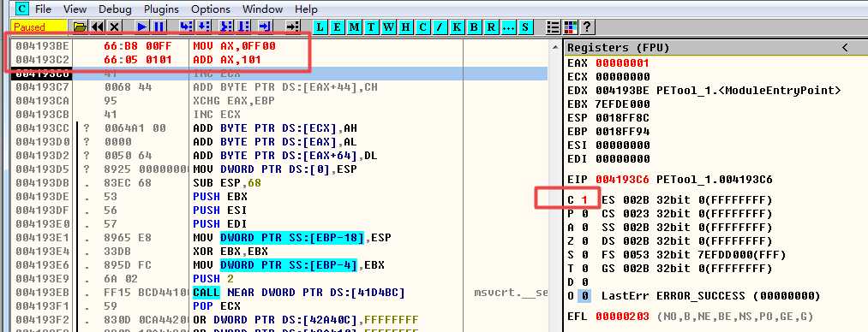Screen dimensions: 868x332
Task: Click the Trace over toolbar icon
Action: 243,27
